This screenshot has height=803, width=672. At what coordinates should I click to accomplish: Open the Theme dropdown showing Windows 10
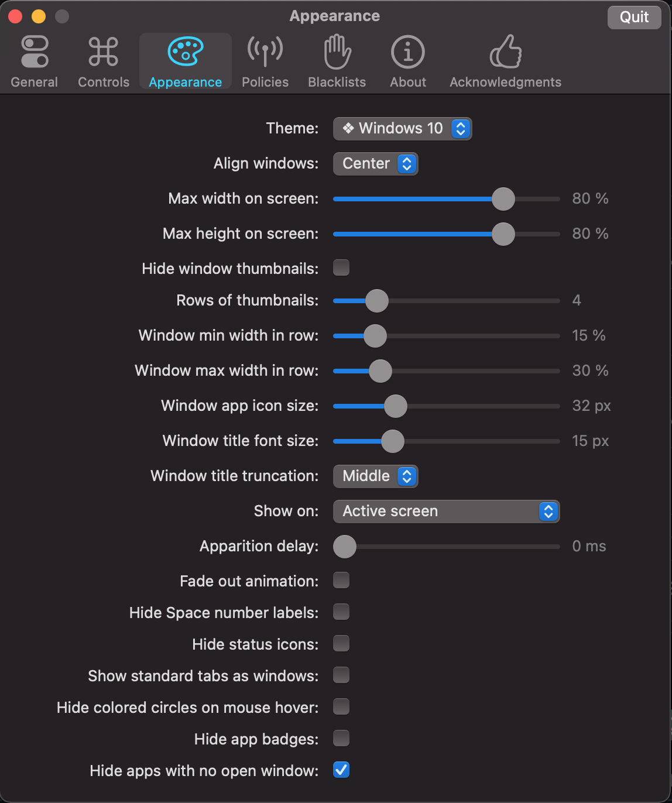[x=402, y=129]
